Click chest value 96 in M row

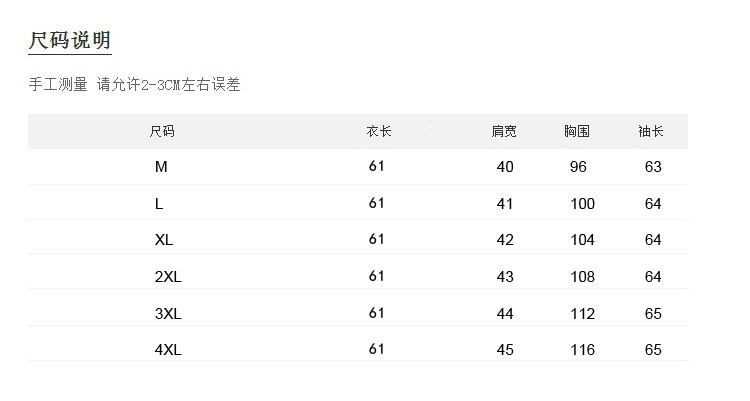(x=578, y=167)
